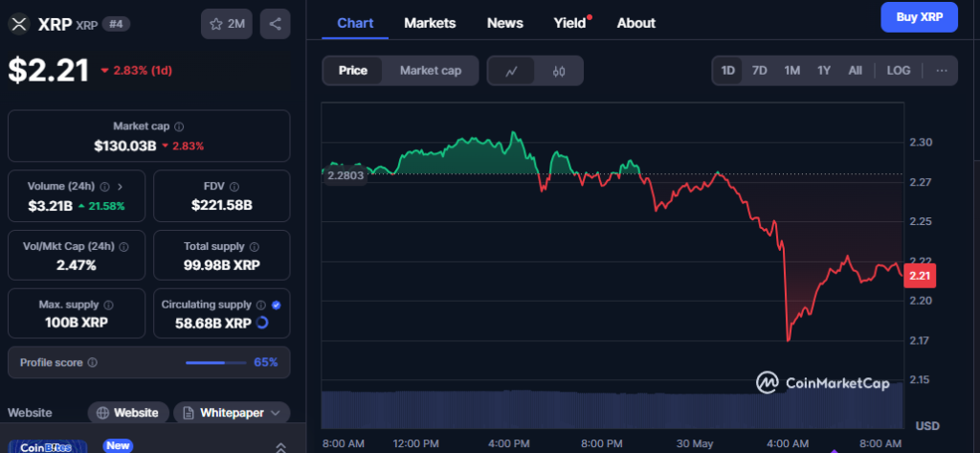Click the 30 May date label on axis
980x453 pixels.
click(x=695, y=443)
